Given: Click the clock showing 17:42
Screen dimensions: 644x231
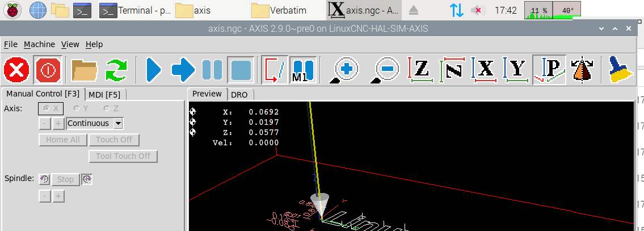Looking at the screenshot, I should coord(506,10).
